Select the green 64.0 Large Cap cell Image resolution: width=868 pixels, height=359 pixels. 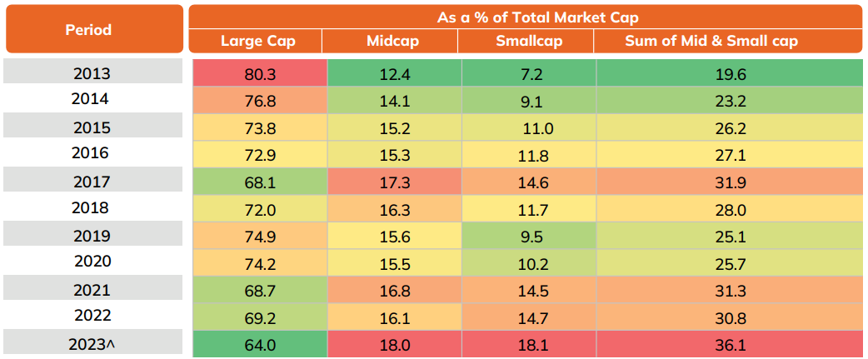pyautogui.click(x=259, y=343)
